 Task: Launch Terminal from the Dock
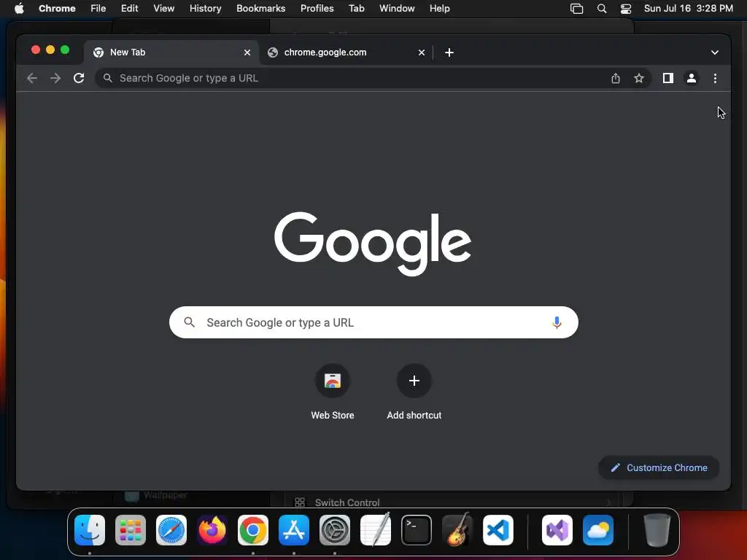click(x=417, y=530)
